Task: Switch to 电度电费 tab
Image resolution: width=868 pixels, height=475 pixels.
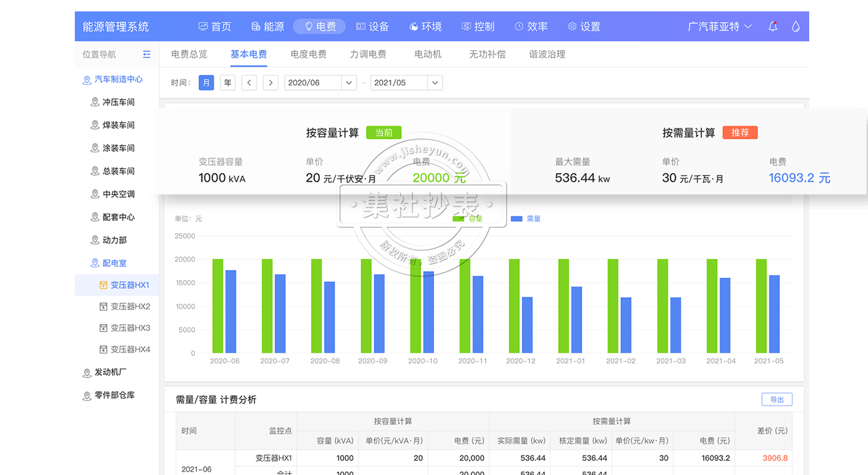Action: (x=308, y=54)
